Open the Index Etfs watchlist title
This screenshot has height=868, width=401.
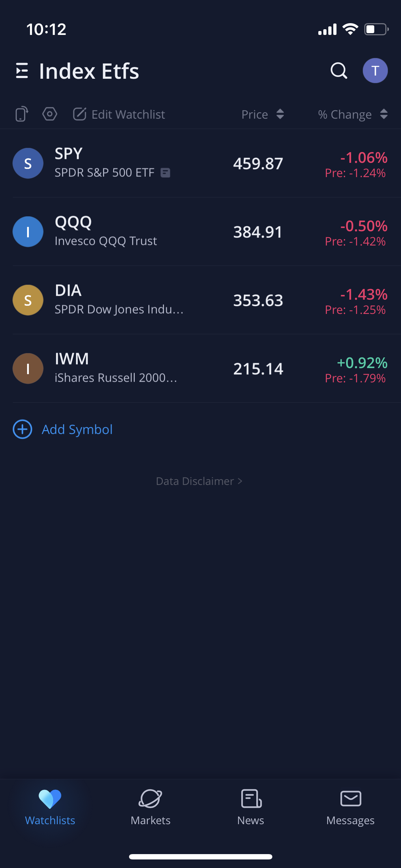(x=89, y=71)
